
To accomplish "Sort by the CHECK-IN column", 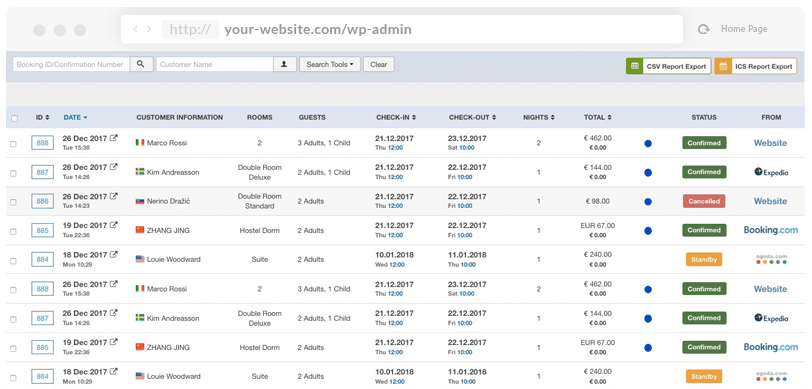I will click(x=396, y=118).
